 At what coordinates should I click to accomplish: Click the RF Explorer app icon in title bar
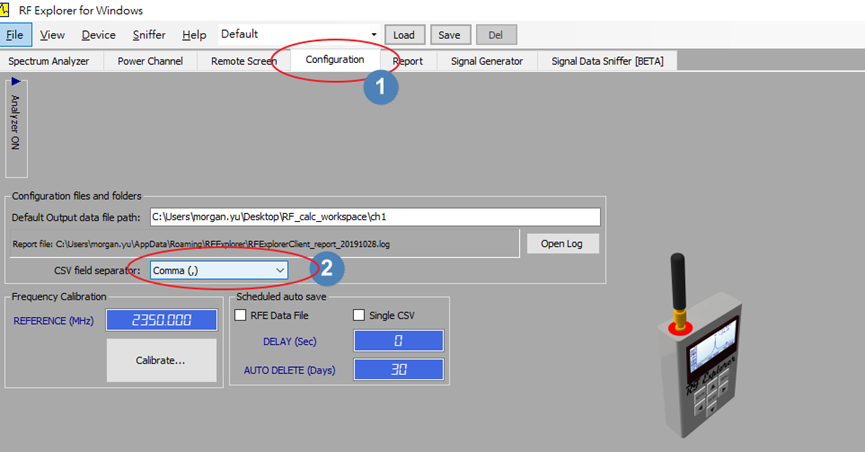[x=7, y=10]
